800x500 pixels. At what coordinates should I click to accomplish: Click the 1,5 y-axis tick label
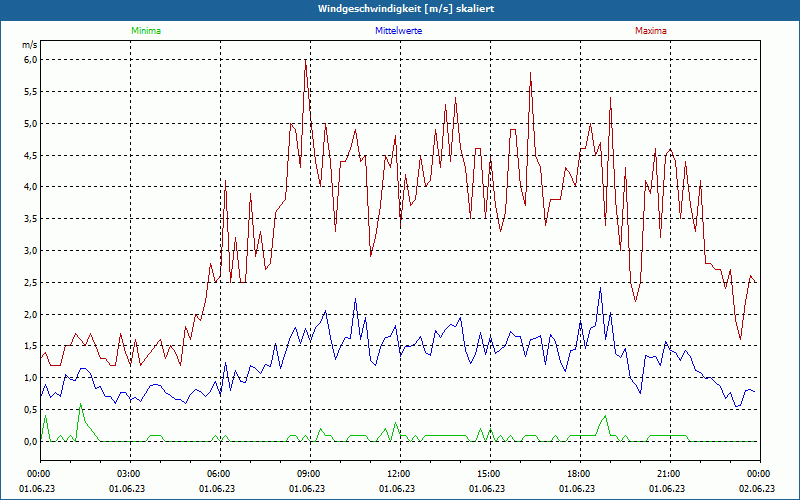pyautogui.click(x=30, y=346)
